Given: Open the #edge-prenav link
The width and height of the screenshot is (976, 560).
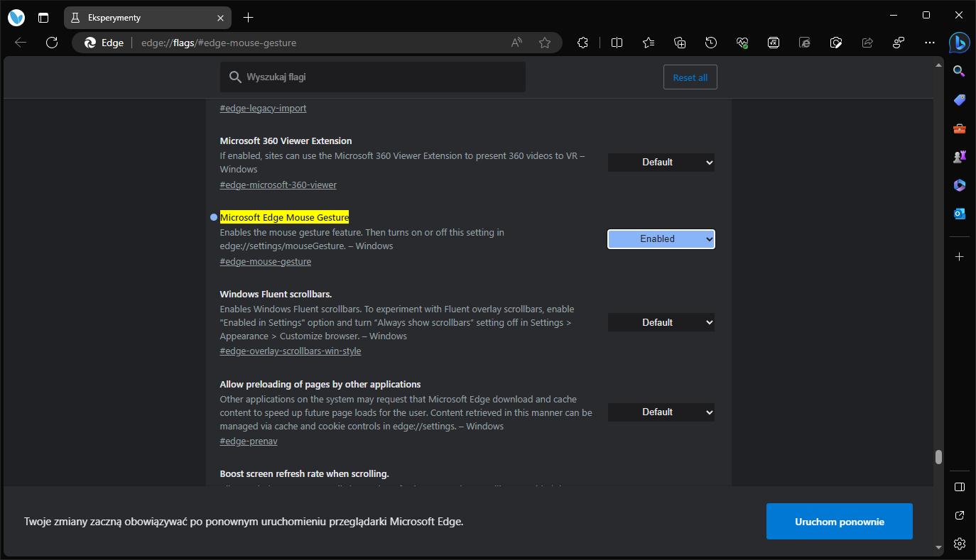Looking at the screenshot, I should 249,441.
